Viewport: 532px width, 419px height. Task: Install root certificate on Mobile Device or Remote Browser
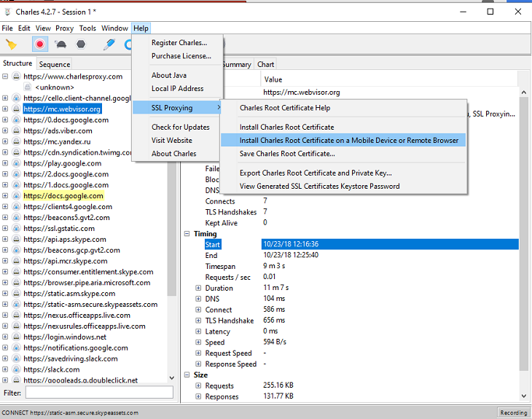coord(343,141)
